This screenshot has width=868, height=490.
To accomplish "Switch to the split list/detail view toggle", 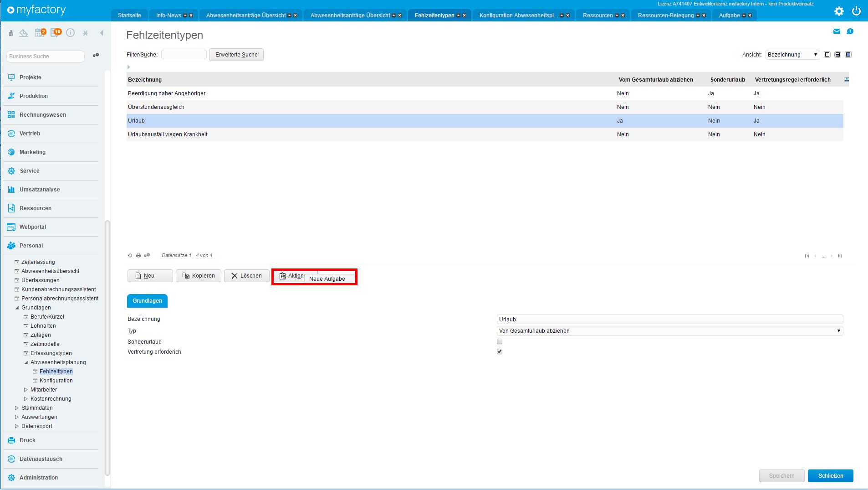I will pos(837,55).
